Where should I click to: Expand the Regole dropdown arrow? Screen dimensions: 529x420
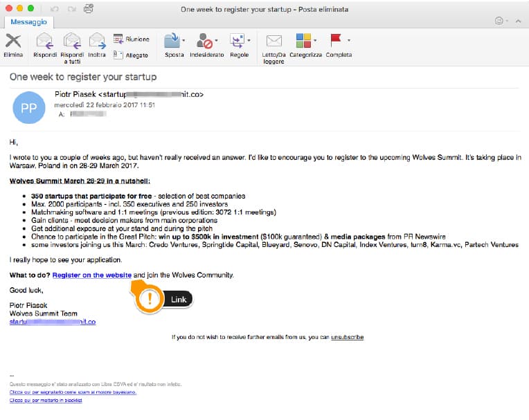coord(249,40)
